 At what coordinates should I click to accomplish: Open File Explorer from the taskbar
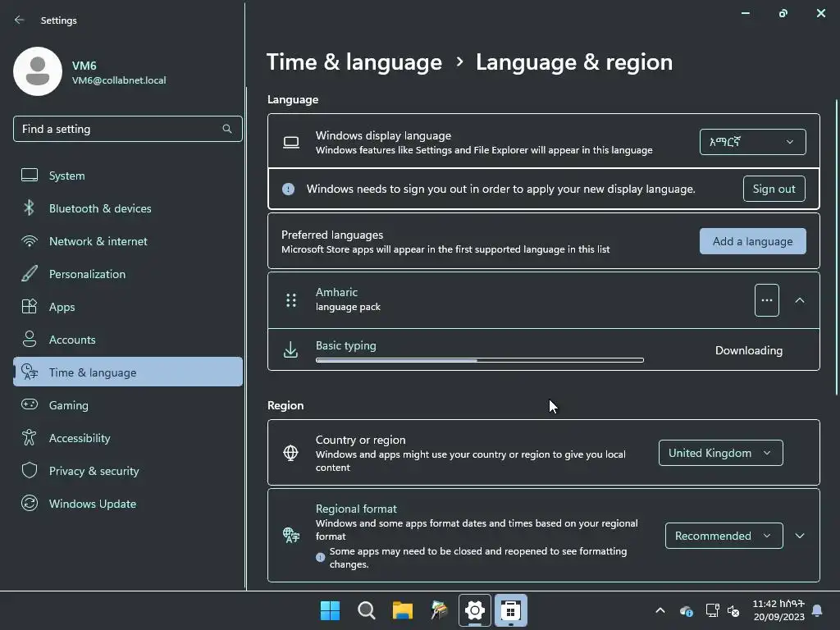(402, 610)
